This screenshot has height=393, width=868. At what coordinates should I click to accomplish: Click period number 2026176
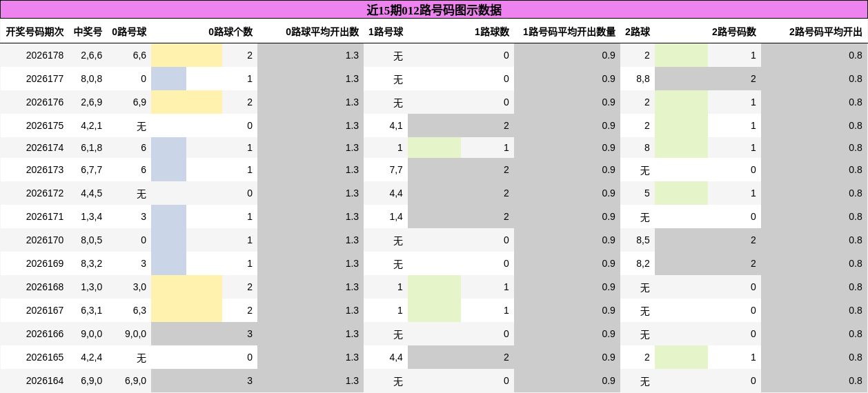(45, 102)
